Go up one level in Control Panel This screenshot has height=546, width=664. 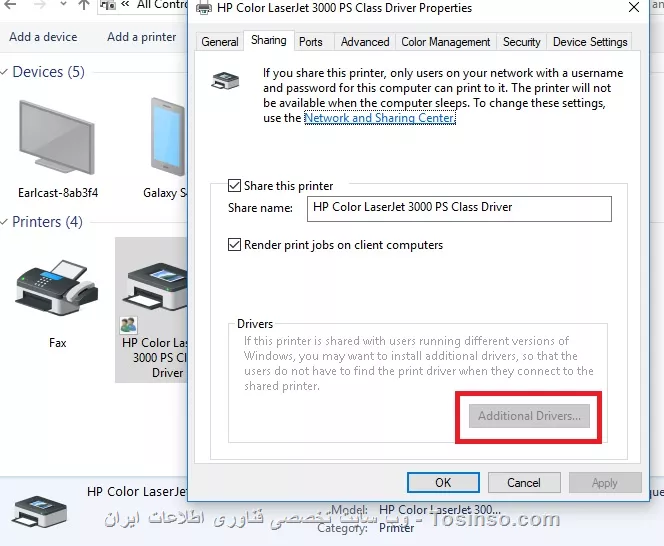[84, 5]
